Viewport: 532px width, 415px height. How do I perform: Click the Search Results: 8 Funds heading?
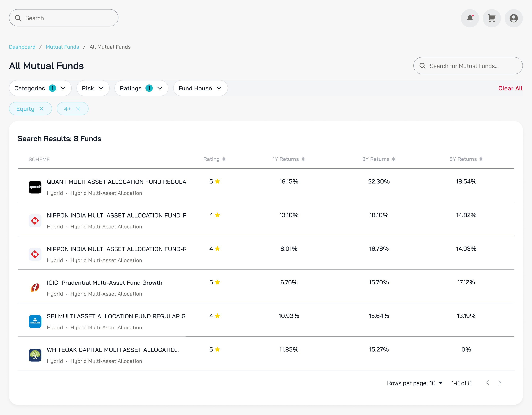click(x=59, y=138)
